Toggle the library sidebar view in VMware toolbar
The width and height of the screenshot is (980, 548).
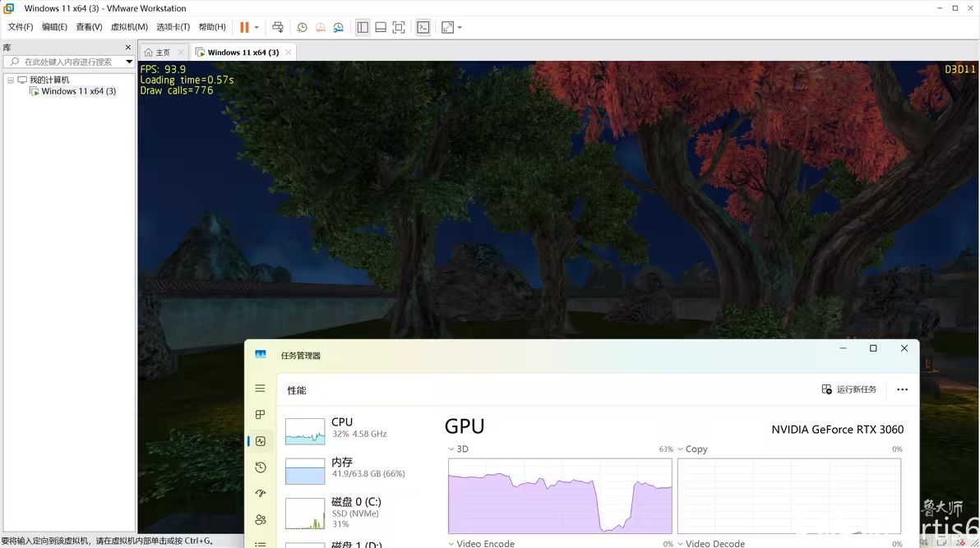[363, 27]
